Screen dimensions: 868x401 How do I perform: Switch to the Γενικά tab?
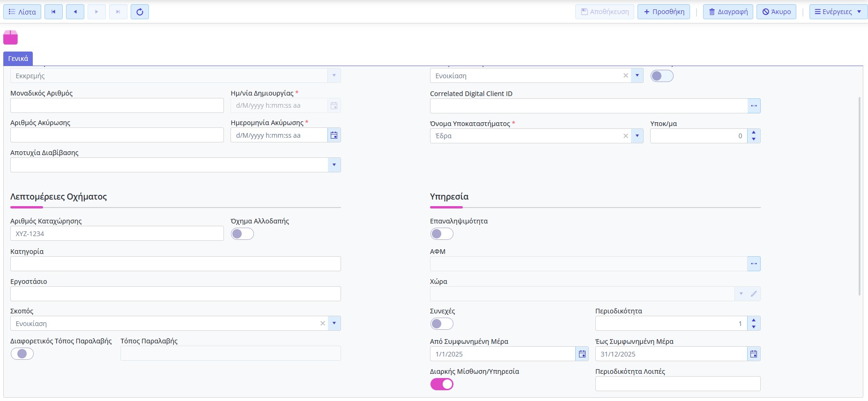[x=18, y=59]
